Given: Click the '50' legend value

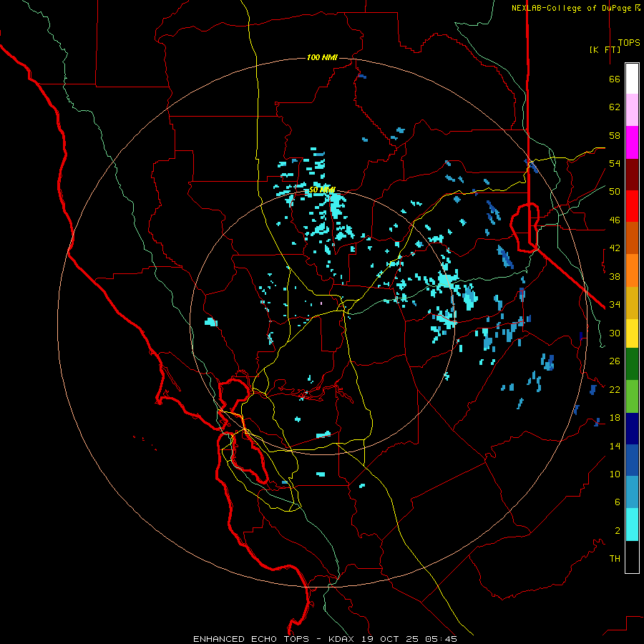Looking at the screenshot, I should (615, 192).
